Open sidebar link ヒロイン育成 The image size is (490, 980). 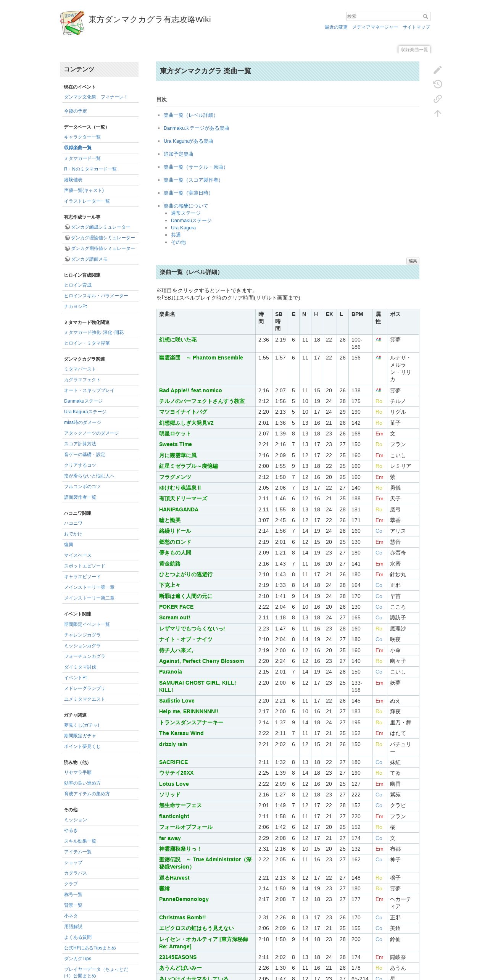pyautogui.click(x=78, y=285)
